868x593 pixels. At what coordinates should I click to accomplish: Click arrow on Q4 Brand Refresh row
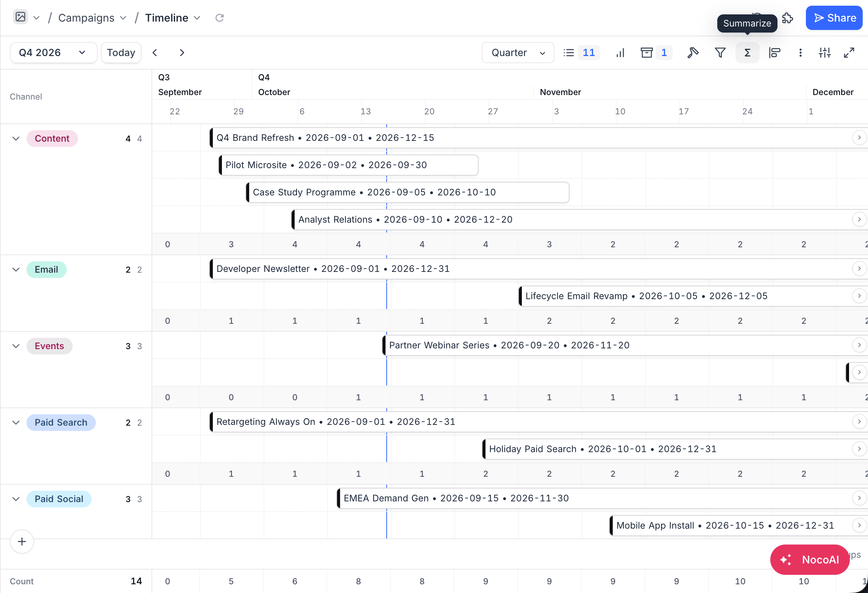point(859,137)
